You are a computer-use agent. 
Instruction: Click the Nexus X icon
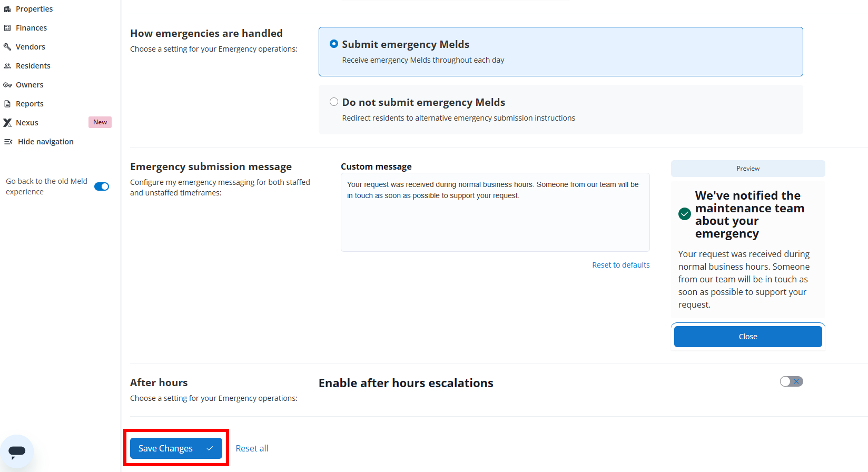coord(7,123)
